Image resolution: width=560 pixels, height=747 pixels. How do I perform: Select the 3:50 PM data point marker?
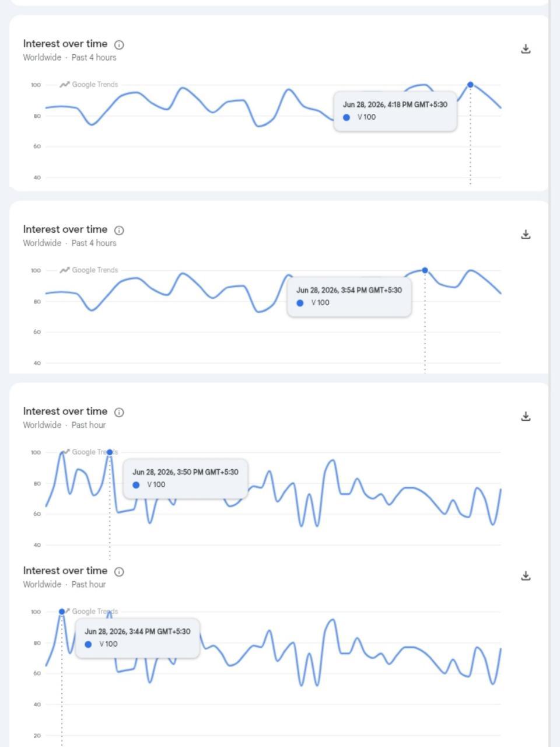(110, 452)
